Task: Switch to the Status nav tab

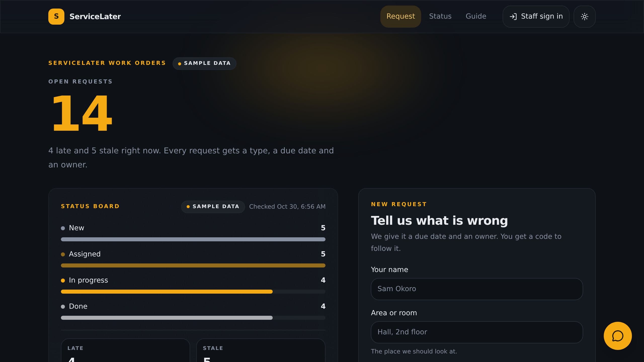Action: pyautogui.click(x=440, y=17)
